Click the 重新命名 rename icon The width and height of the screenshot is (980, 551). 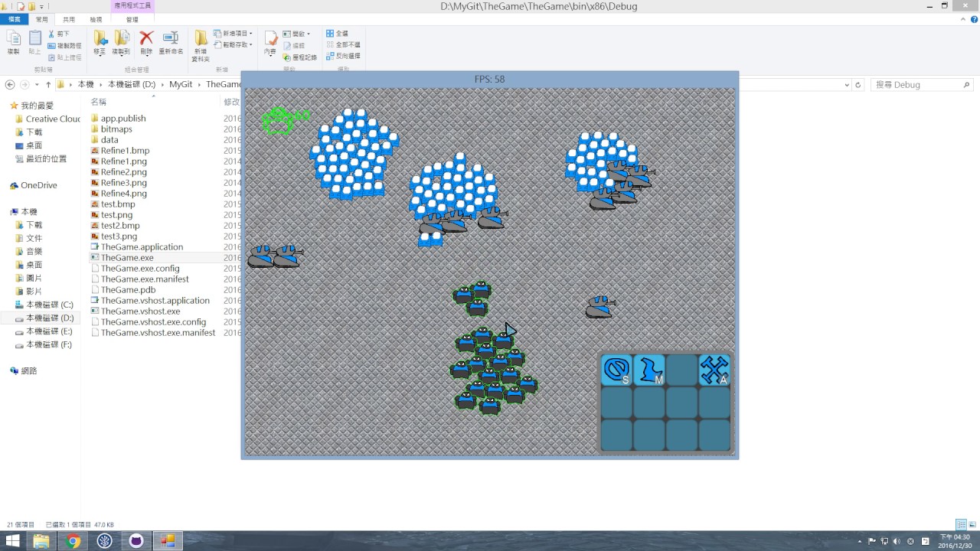[x=171, y=42]
